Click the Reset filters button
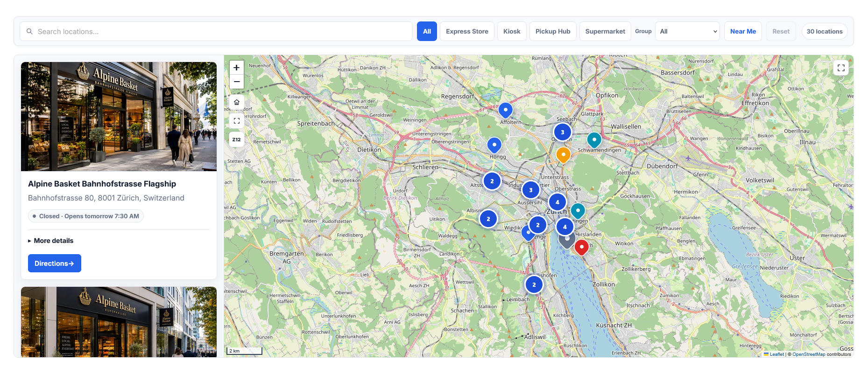 pyautogui.click(x=781, y=31)
